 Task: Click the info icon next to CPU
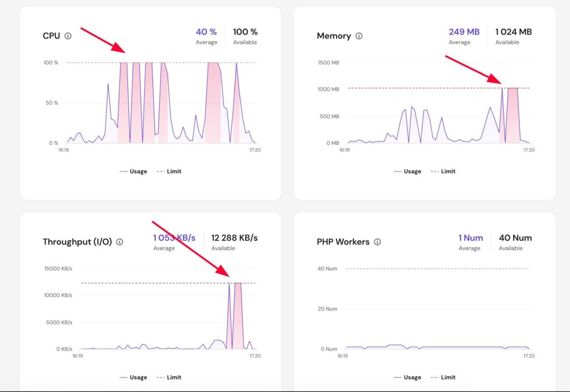(x=68, y=36)
